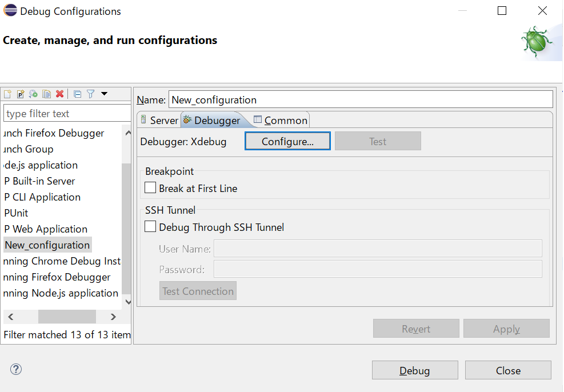Enable Debug Through SSH Tunnel checkbox
Image resolution: width=564 pixels, height=392 pixels.
(150, 226)
